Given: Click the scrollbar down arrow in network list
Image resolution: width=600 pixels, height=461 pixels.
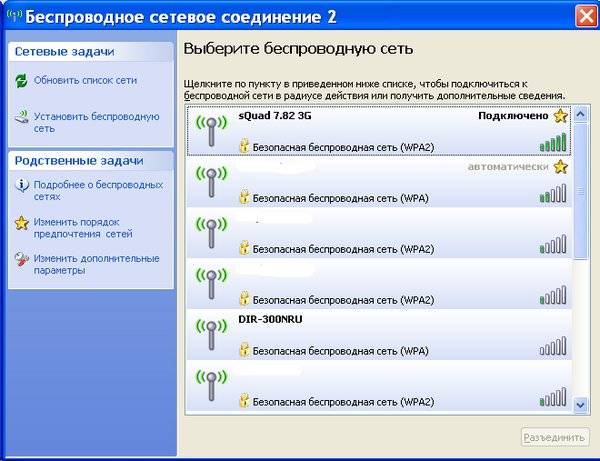Looking at the screenshot, I should click(581, 404).
